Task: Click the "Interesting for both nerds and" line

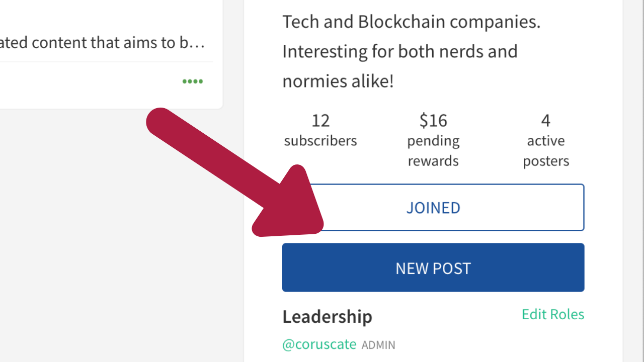Action: [x=399, y=51]
